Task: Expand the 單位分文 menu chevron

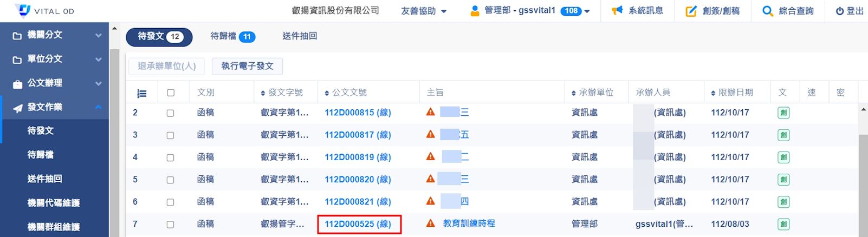Action: (98, 60)
